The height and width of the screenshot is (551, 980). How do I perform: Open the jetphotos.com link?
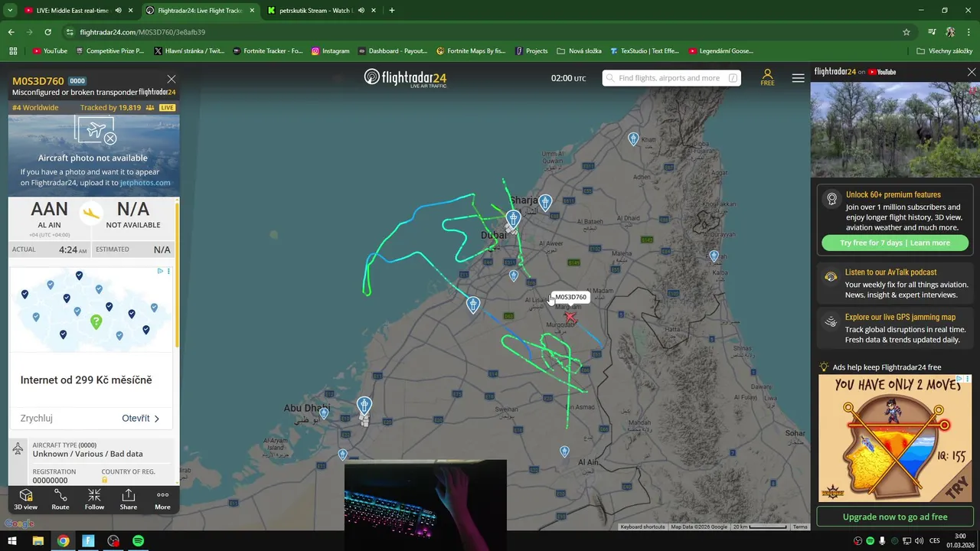(145, 183)
